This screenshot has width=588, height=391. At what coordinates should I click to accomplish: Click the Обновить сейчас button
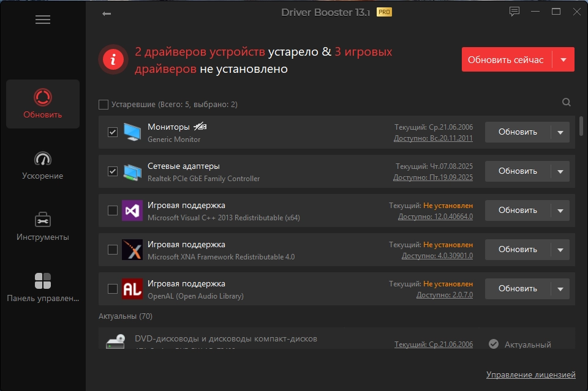coord(507,59)
